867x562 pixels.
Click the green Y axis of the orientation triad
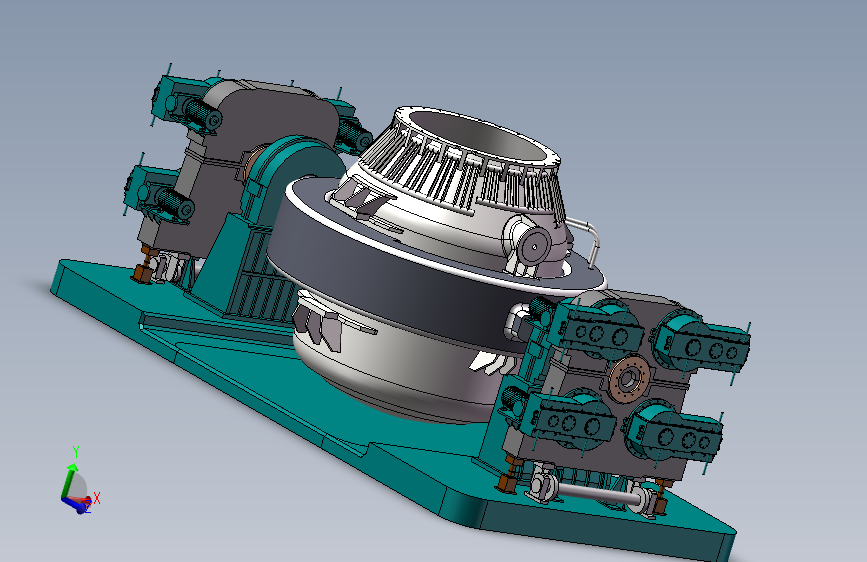click(68, 481)
